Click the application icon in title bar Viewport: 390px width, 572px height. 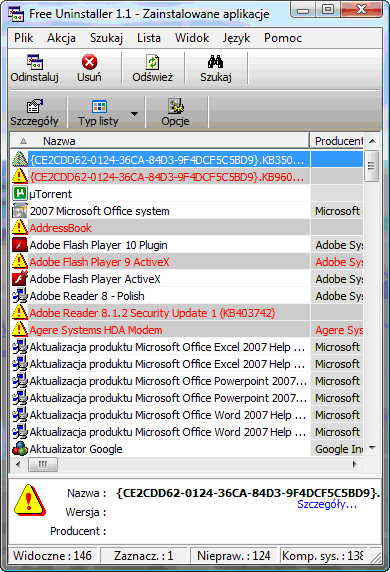click(16, 13)
